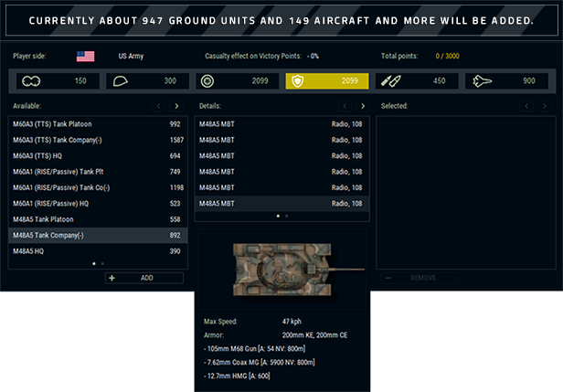Go to next page of Details list

tap(363, 106)
